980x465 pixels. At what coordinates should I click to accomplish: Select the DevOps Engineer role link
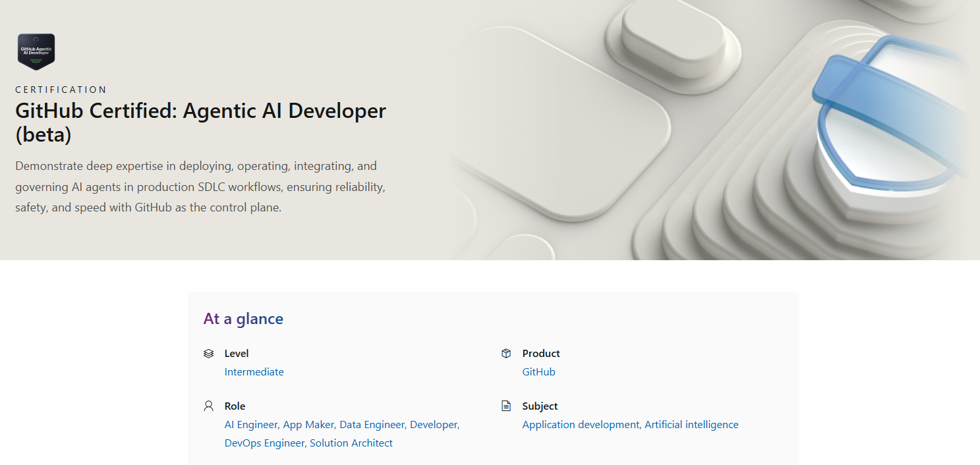pos(264,443)
